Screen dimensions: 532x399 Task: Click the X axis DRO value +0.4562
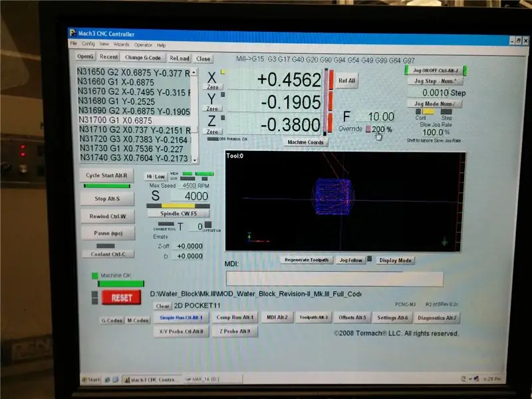click(x=275, y=80)
